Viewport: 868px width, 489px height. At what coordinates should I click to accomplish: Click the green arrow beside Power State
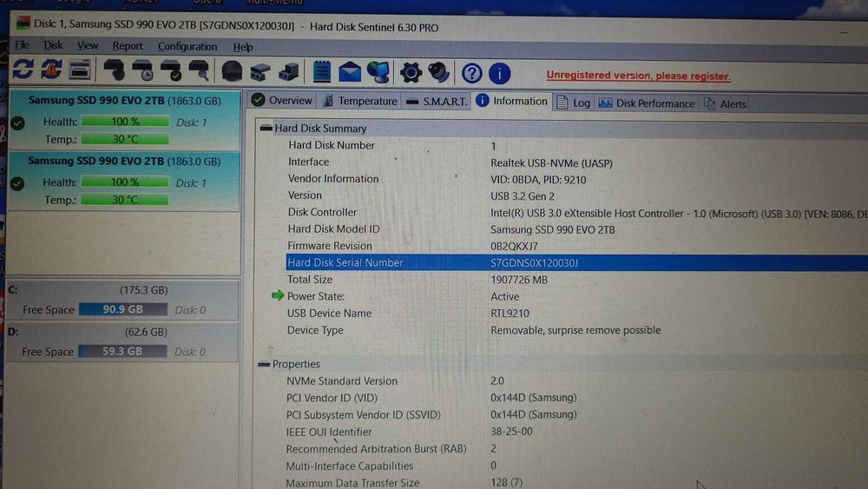click(278, 295)
